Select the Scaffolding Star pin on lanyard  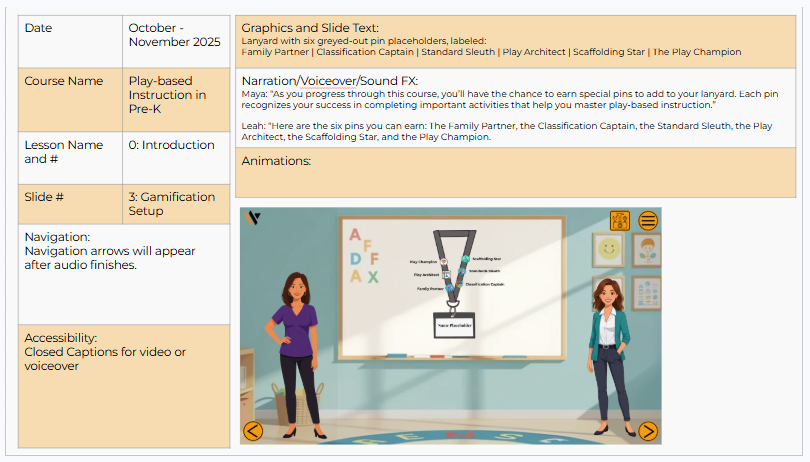point(465,259)
